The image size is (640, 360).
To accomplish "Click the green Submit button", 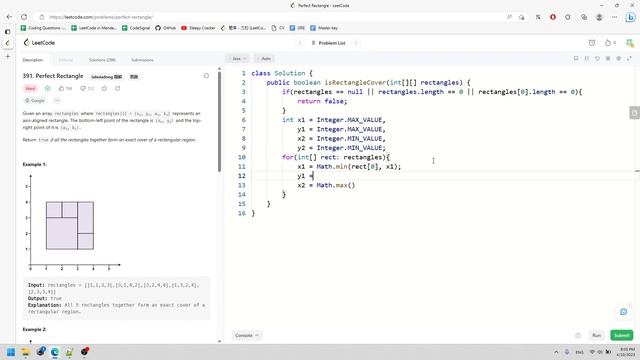I will (x=622, y=335).
